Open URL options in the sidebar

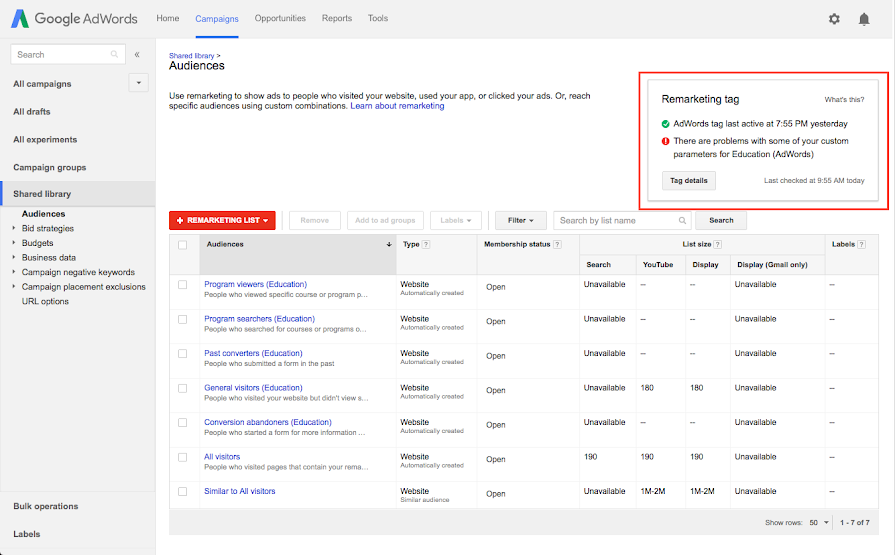click(x=45, y=301)
